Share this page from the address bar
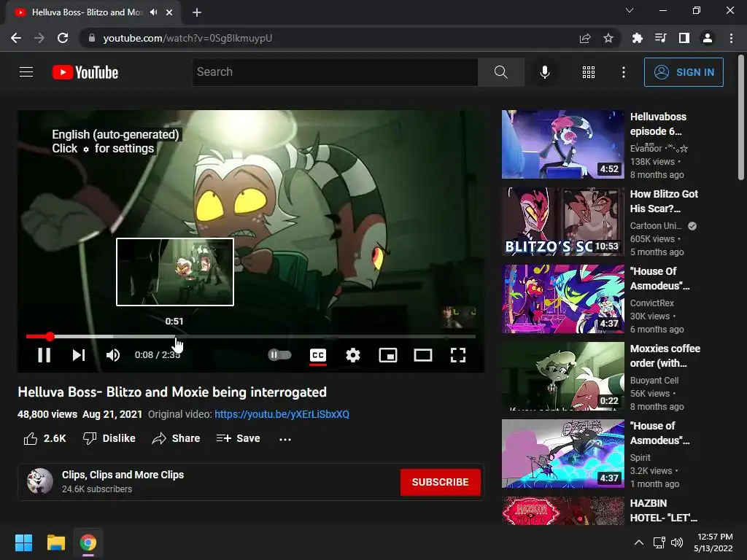747x560 pixels. click(x=584, y=38)
